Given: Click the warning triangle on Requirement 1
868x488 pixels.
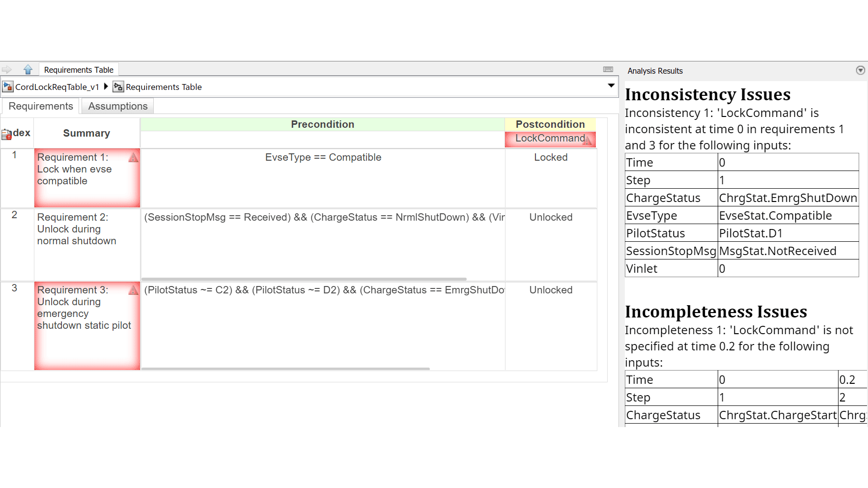Looking at the screenshot, I should (x=133, y=157).
